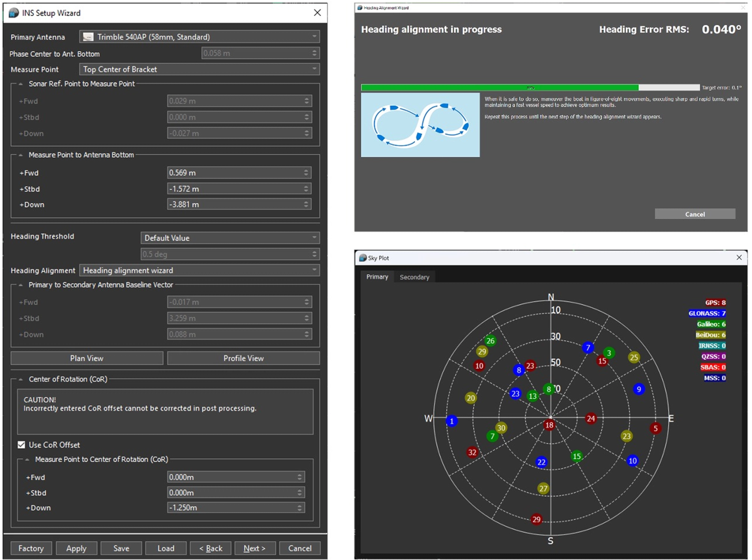The width and height of the screenshot is (752, 560).
Task: Click the Antenna Bottom +Down -3.881 m field
Action: (239, 204)
